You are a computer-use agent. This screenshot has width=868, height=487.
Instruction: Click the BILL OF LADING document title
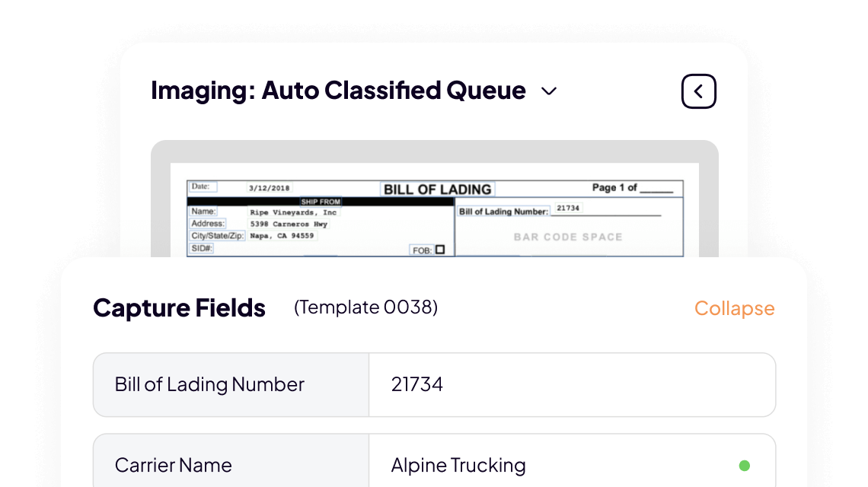tap(438, 189)
